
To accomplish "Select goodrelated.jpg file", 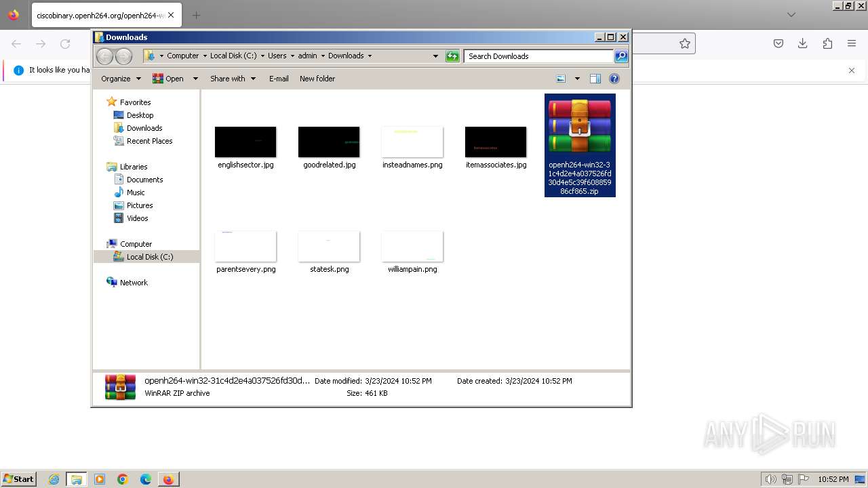I will tap(329, 147).
